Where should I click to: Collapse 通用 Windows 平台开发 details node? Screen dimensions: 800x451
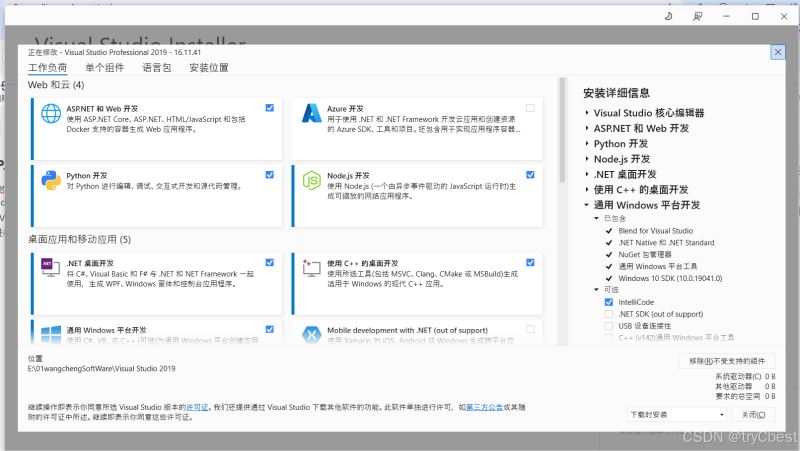click(587, 205)
